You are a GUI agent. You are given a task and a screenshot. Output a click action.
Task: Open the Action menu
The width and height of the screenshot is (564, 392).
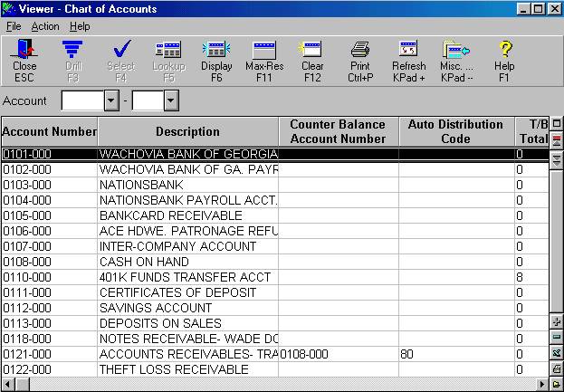coord(45,26)
